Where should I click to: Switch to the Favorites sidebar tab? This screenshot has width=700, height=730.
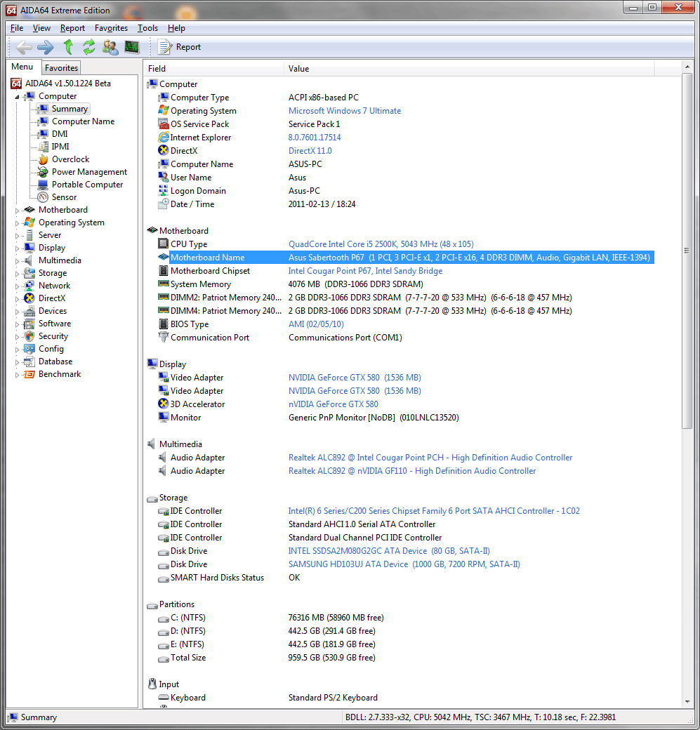(62, 68)
